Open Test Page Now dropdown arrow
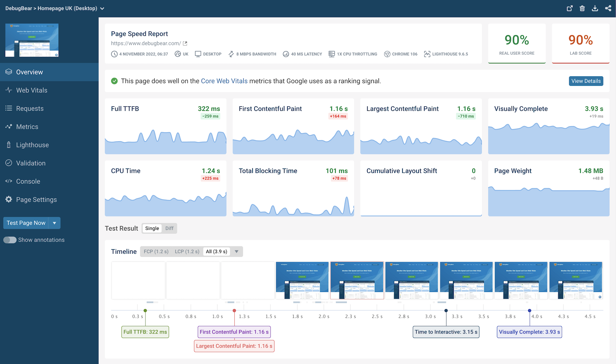616x364 pixels. pyautogui.click(x=54, y=223)
